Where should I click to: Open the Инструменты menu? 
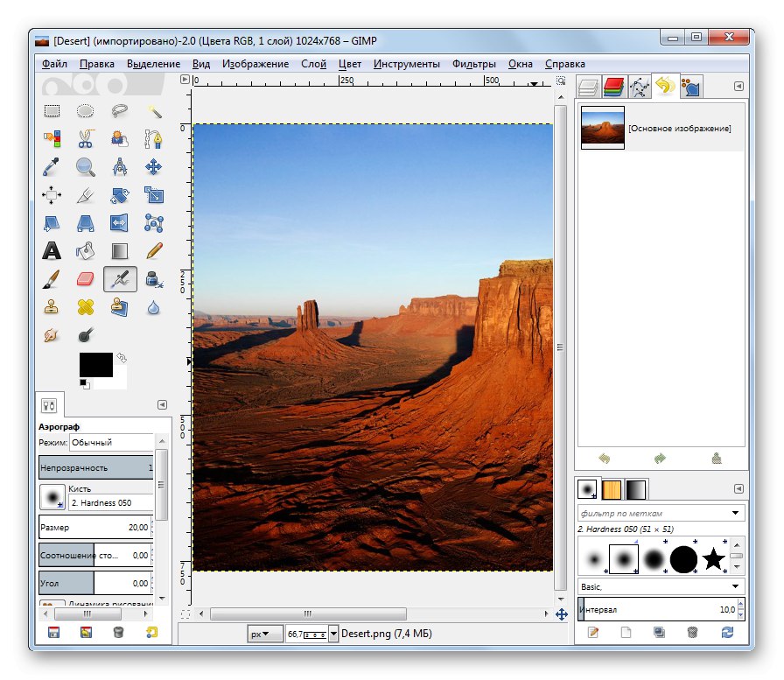407,64
